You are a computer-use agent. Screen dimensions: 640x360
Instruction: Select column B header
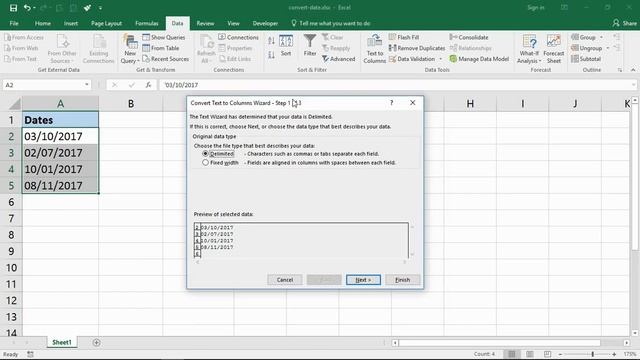131,104
